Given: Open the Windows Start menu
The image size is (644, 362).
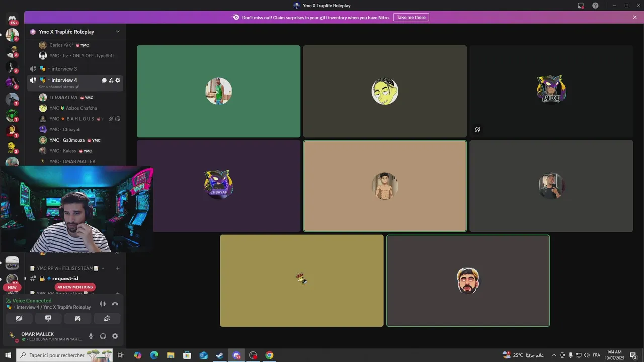Looking at the screenshot, I should click(8, 355).
